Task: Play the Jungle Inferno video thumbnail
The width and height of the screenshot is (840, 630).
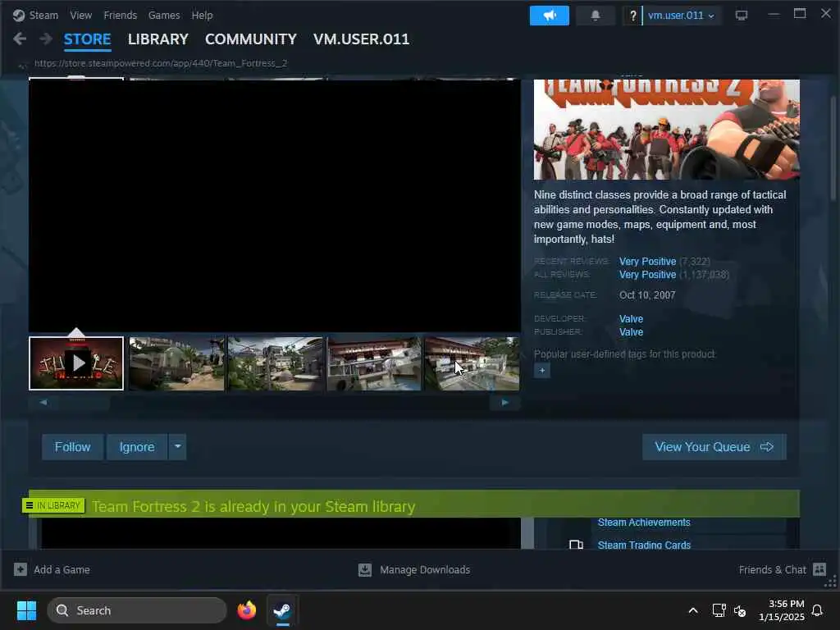Action: (x=76, y=363)
